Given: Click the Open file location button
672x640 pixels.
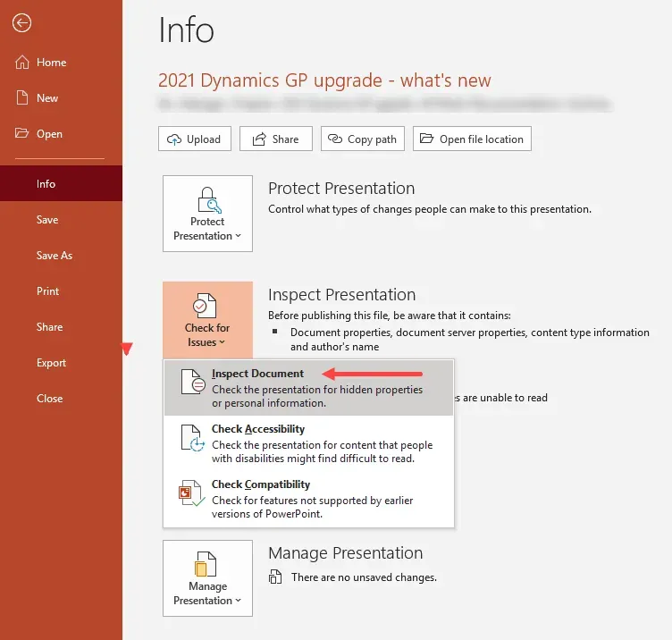Looking at the screenshot, I should pyautogui.click(x=472, y=139).
